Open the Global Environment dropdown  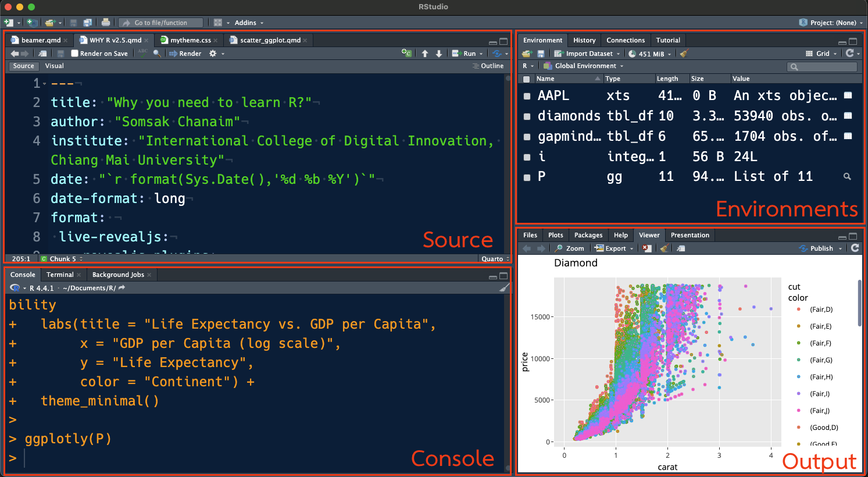pyautogui.click(x=584, y=66)
